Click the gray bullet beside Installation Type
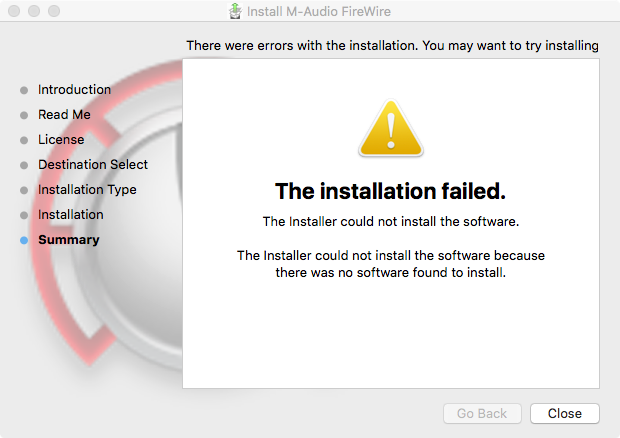The height and width of the screenshot is (438, 620). [24, 190]
